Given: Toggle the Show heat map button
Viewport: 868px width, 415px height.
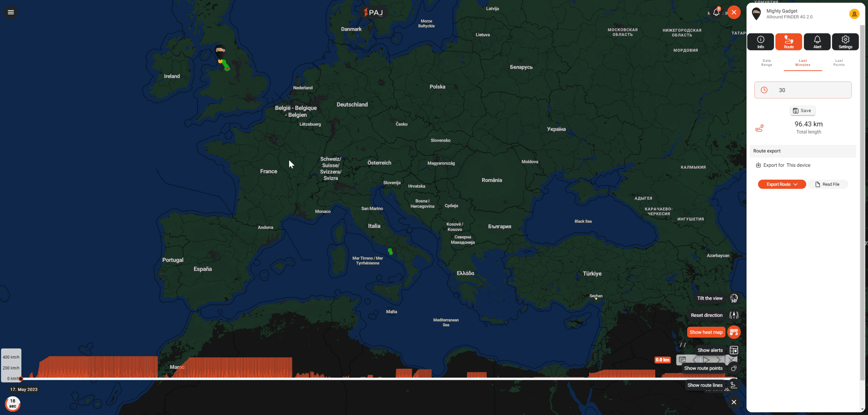Looking at the screenshot, I should tap(734, 332).
